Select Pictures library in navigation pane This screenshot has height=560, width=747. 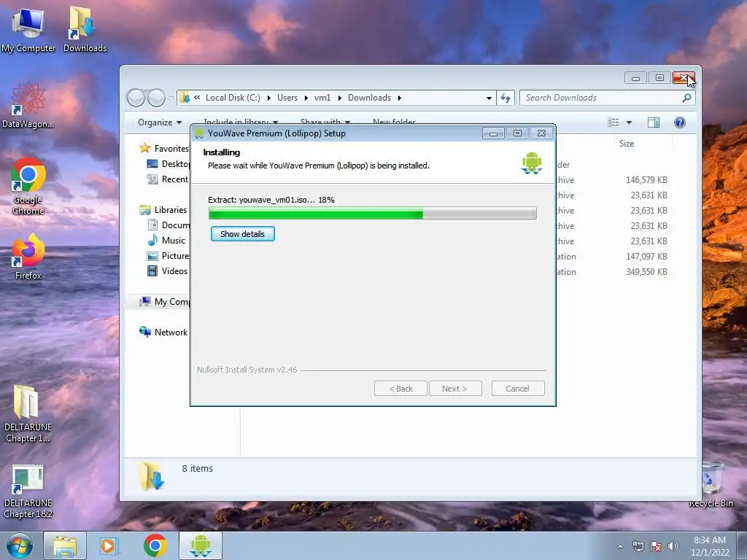click(x=169, y=256)
